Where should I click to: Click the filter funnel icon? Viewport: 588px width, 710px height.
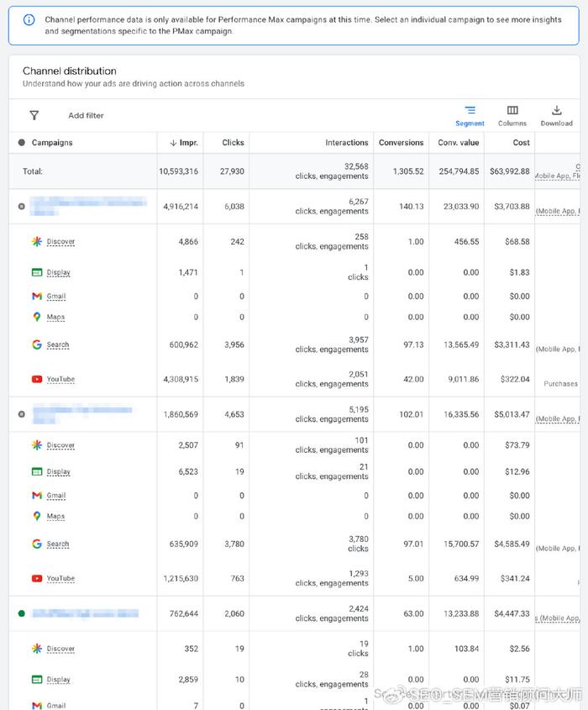point(34,115)
